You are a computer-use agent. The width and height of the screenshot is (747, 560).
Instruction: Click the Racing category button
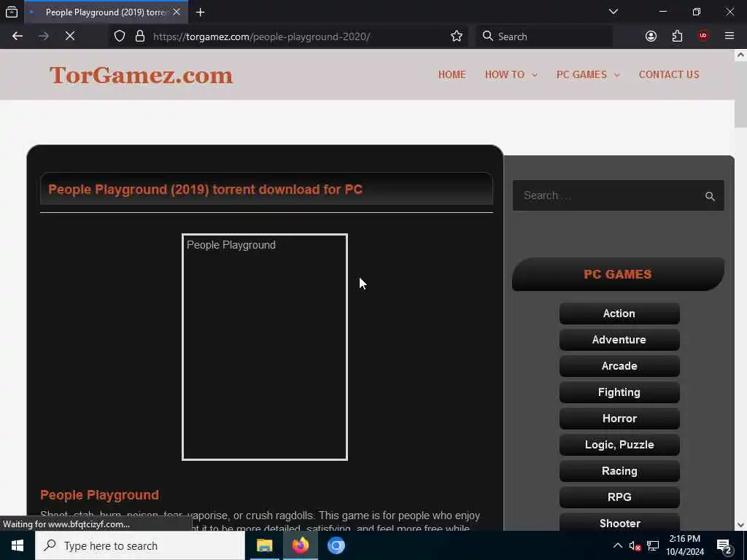point(619,470)
